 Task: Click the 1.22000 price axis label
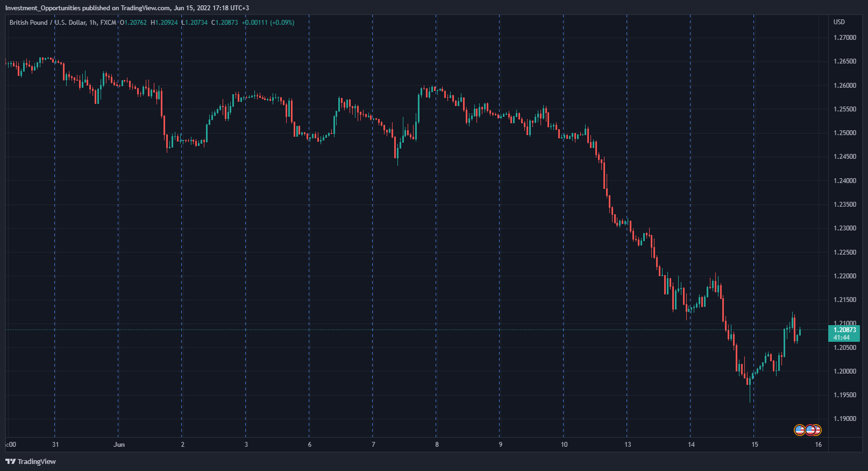pyautogui.click(x=845, y=276)
